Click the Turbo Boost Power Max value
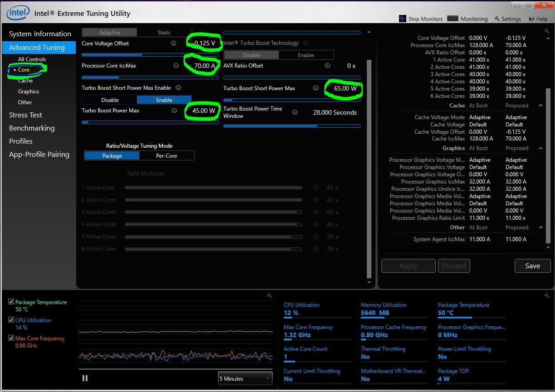 [x=204, y=111]
